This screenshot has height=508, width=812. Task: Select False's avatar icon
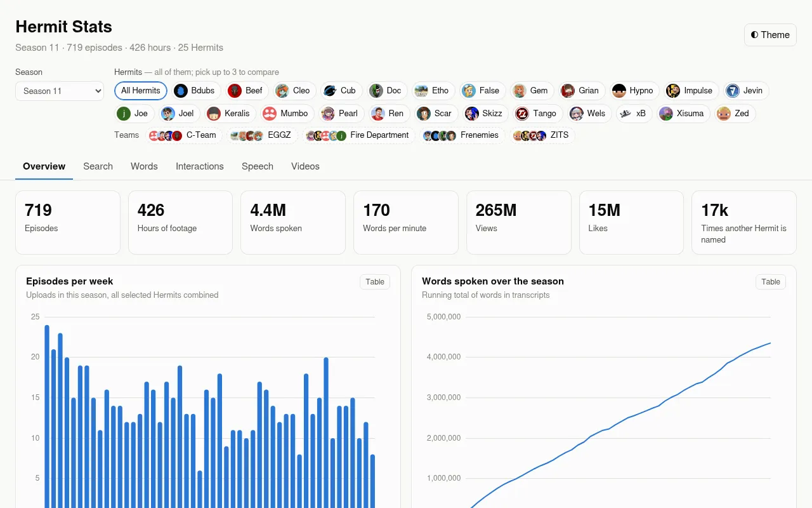click(469, 91)
